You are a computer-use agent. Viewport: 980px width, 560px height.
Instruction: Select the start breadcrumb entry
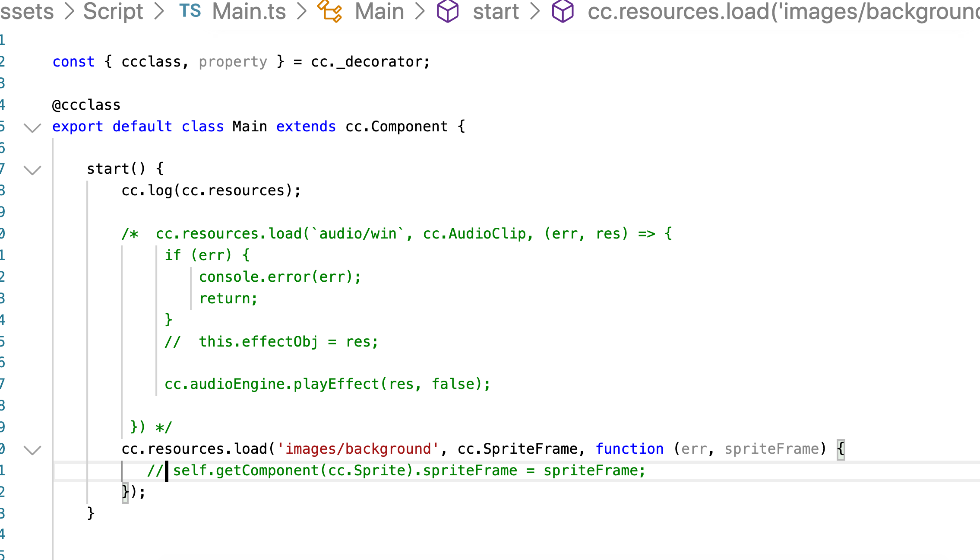click(x=496, y=11)
